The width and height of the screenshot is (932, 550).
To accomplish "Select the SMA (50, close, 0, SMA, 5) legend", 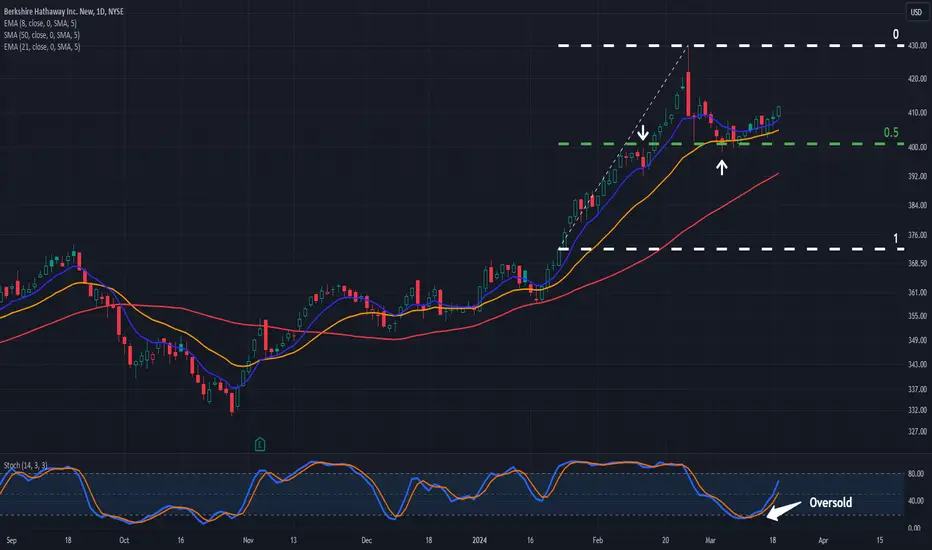I will point(42,35).
